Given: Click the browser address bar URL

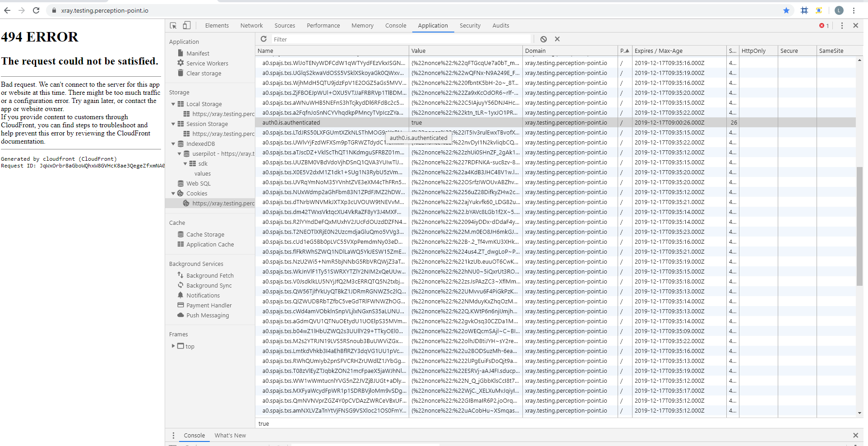Looking at the screenshot, I should pos(105,10).
